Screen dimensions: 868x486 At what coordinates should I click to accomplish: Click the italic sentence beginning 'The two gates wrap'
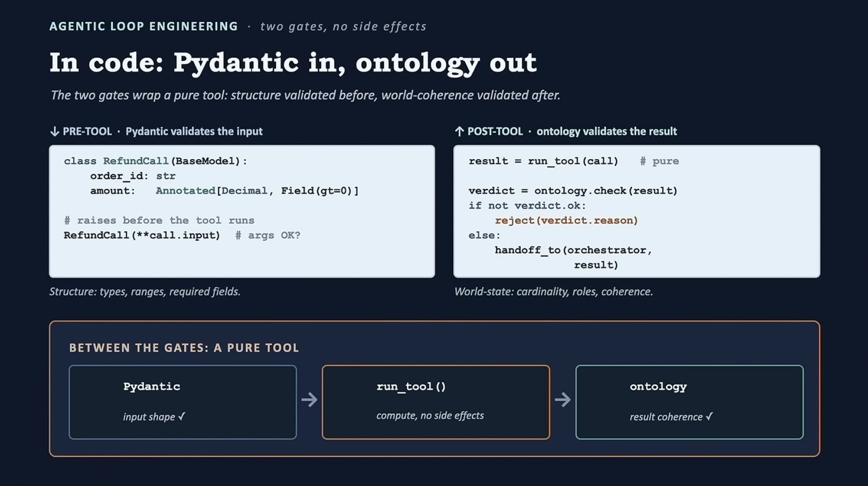click(305, 95)
